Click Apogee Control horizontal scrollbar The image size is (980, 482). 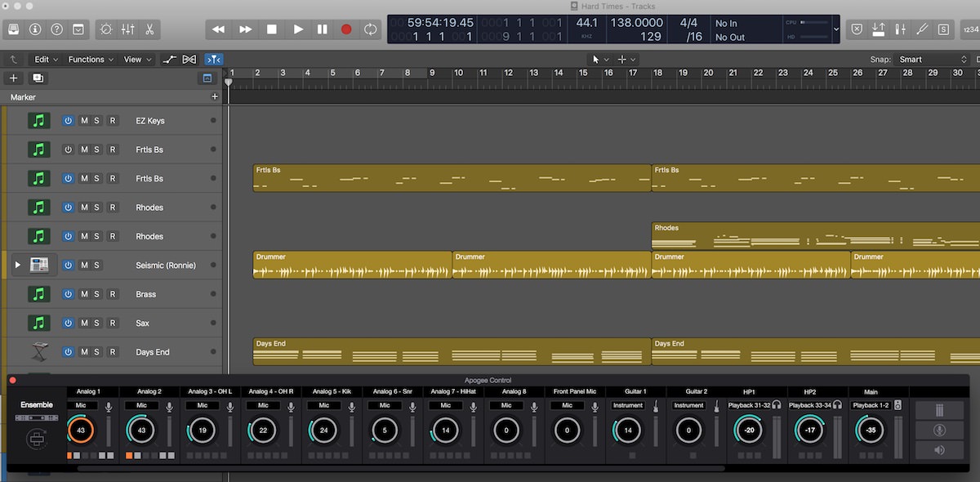pos(400,469)
